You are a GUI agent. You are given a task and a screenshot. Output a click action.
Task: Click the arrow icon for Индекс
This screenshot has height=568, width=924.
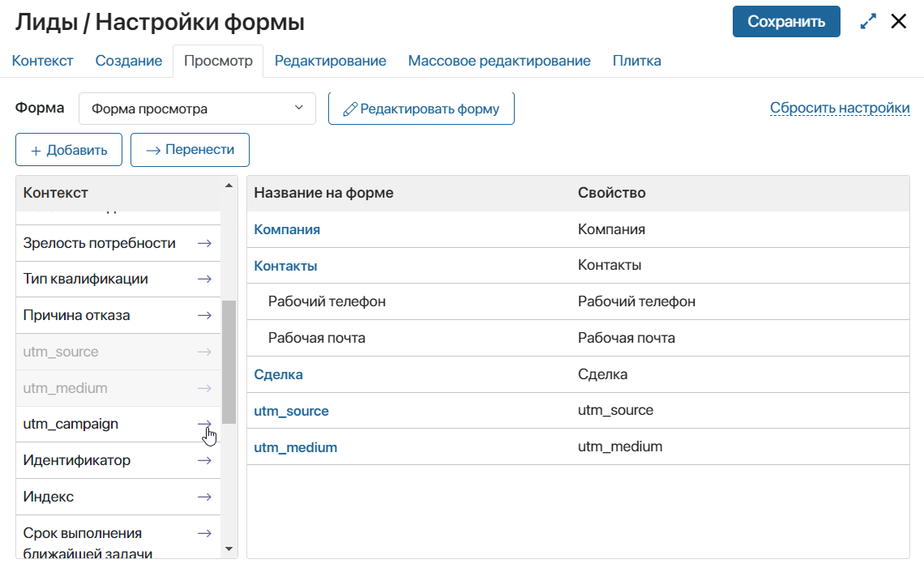[204, 497]
